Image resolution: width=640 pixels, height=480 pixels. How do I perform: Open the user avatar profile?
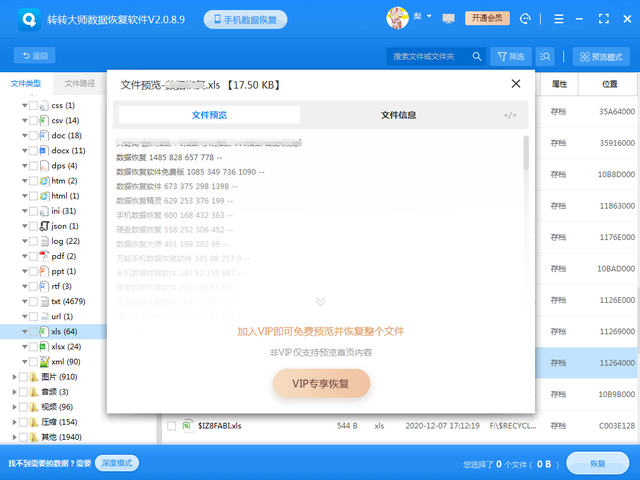tap(397, 18)
